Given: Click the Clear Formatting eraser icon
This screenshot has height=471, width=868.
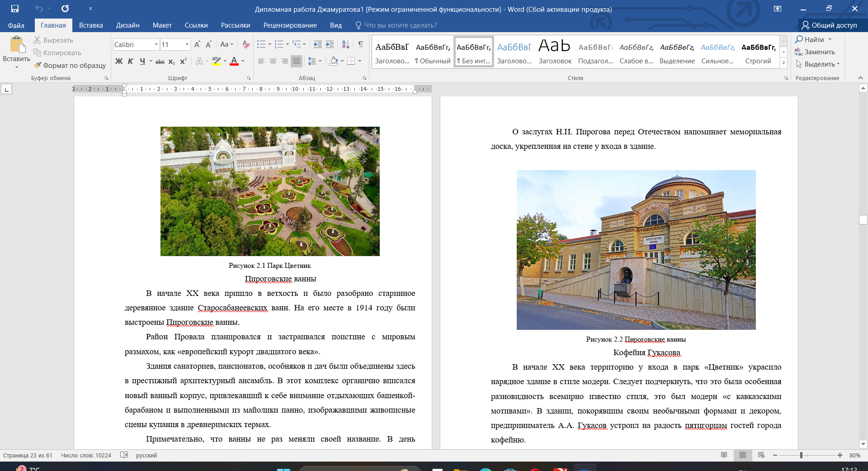Looking at the screenshot, I should pyautogui.click(x=246, y=44).
